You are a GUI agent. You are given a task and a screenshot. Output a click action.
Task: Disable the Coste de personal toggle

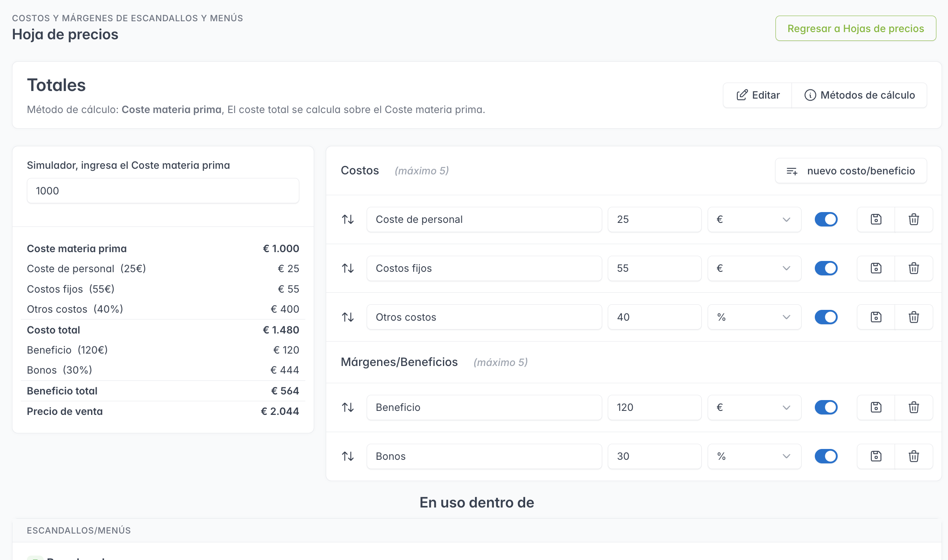[x=826, y=219]
